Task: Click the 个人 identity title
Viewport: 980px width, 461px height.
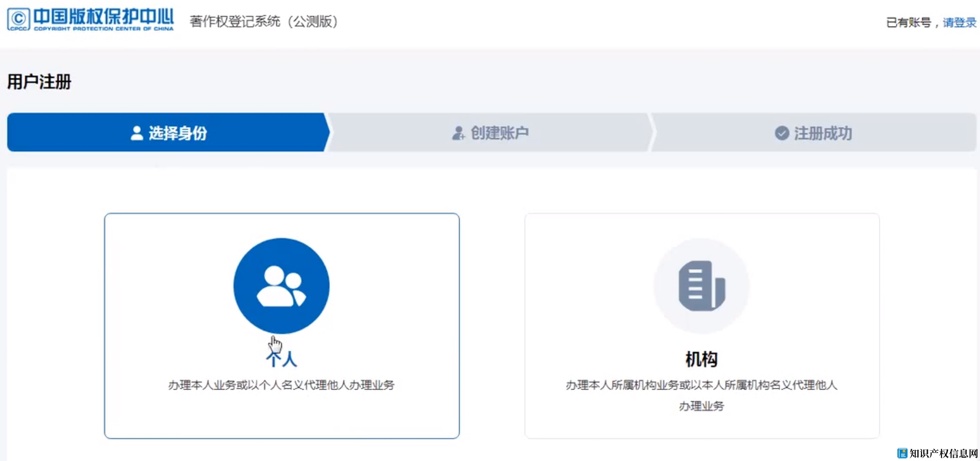Action: (281, 359)
